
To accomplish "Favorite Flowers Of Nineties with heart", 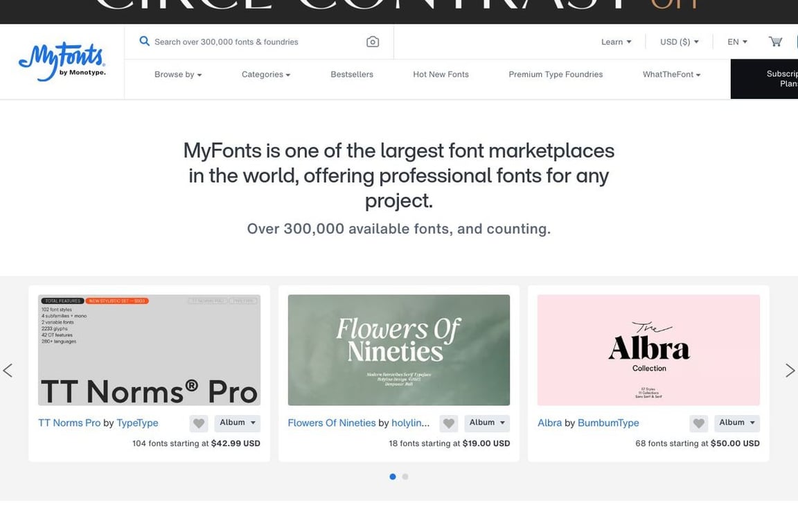I will tap(448, 423).
